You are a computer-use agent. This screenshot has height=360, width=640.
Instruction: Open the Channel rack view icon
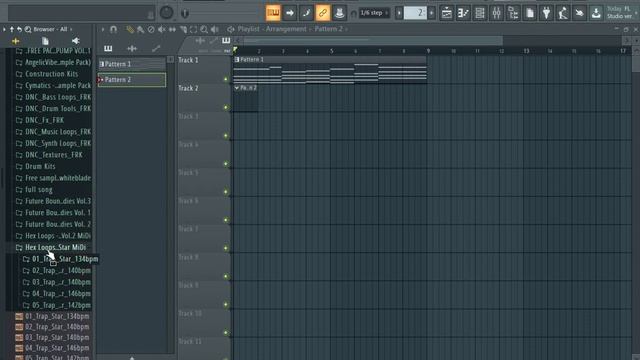tap(480, 13)
